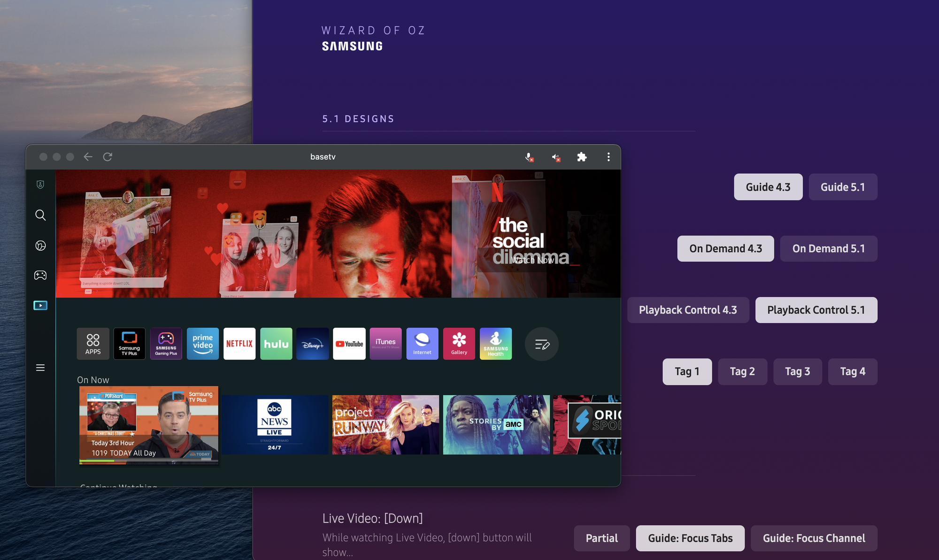
Task: Open extensions puzzle icon
Action: (582, 157)
